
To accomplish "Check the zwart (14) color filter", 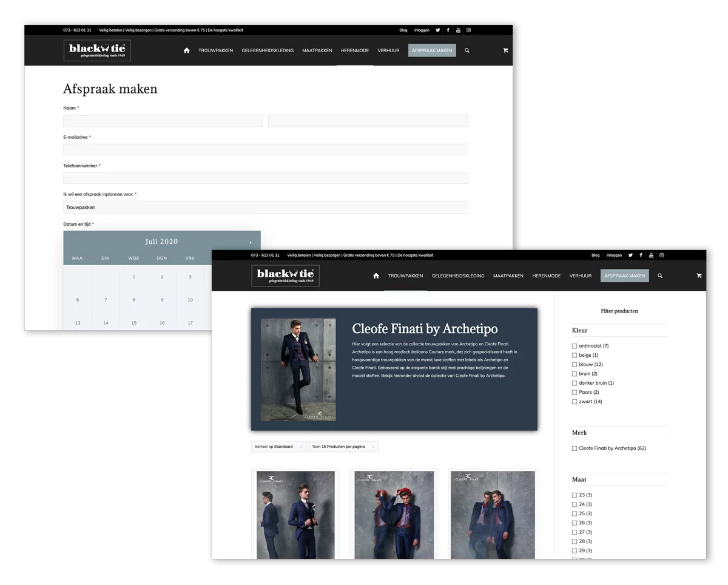I will (x=575, y=402).
